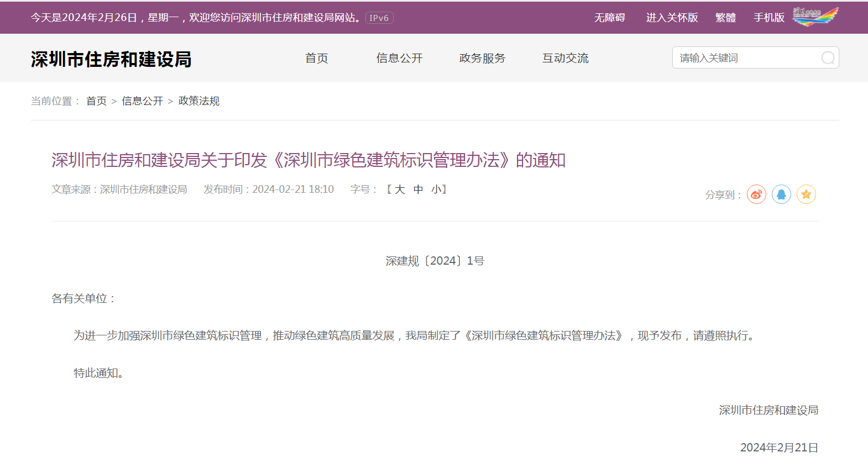Open 信息公开 in main navigation
This screenshot has width=868, height=468.
click(x=400, y=58)
